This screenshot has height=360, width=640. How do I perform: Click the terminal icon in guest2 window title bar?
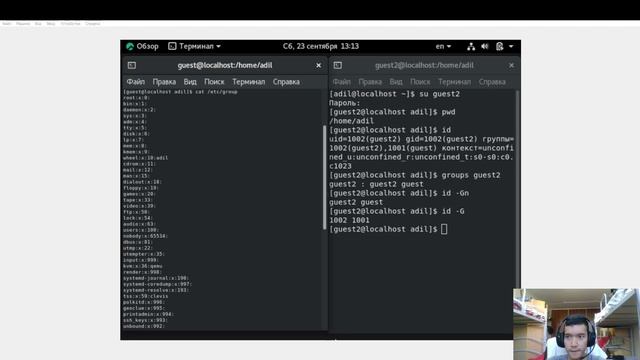point(338,65)
